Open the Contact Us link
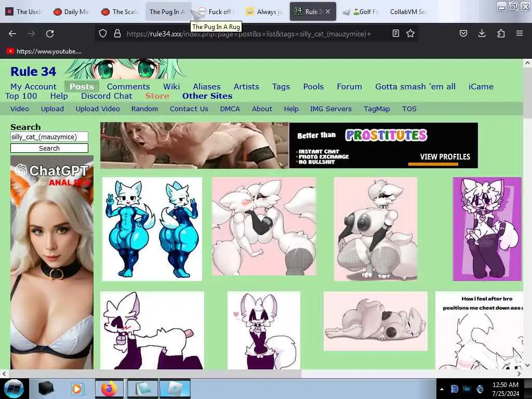532x399 pixels. point(189,109)
